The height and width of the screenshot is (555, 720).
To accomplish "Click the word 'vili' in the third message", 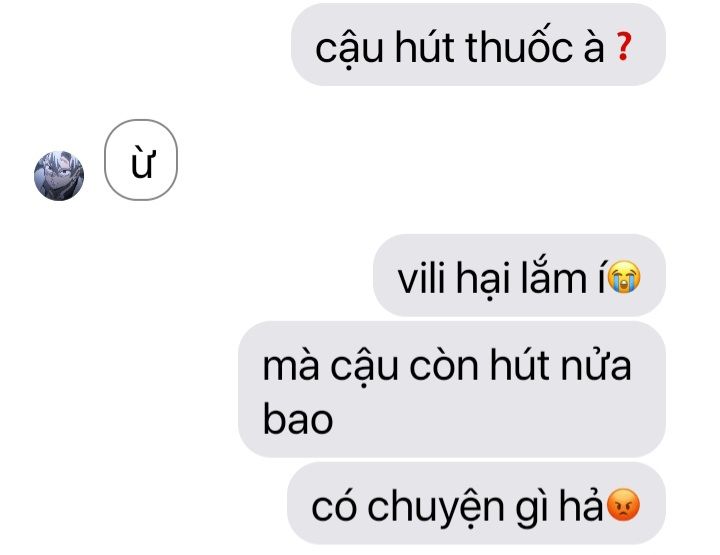I will 421,278.
